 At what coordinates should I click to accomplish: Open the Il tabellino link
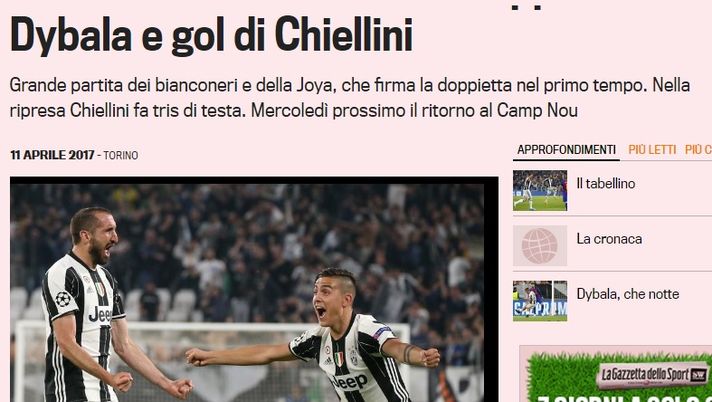(606, 184)
